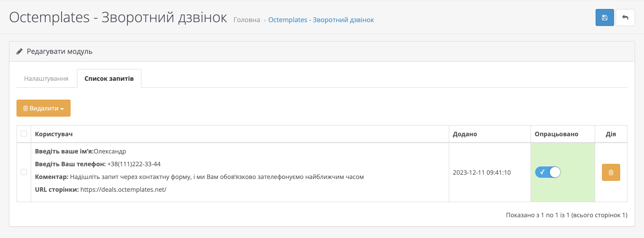Click the URL https://deals.octemplates.net/ text
Screen dimensions: 644x238
coord(123,190)
